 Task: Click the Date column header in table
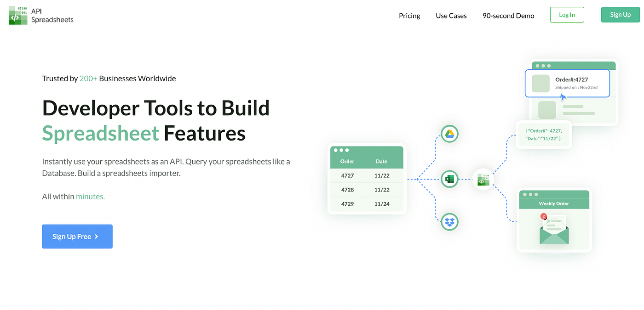click(381, 161)
